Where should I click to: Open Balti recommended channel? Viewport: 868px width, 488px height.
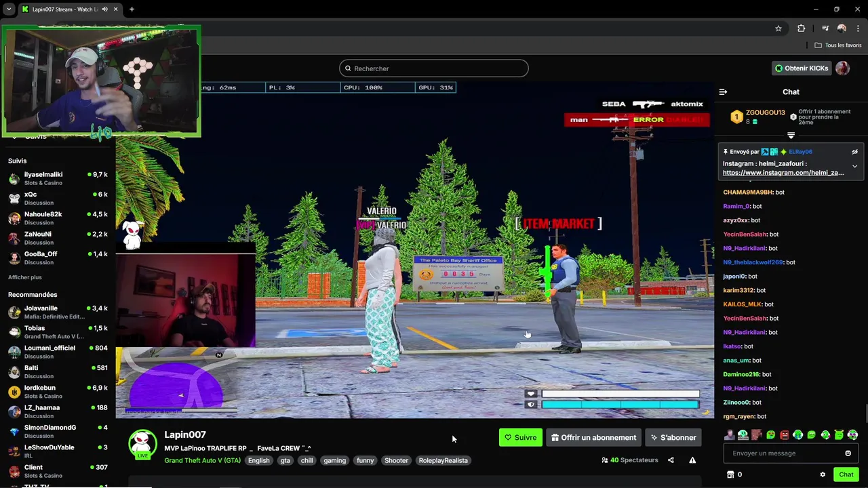coord(58,372)
